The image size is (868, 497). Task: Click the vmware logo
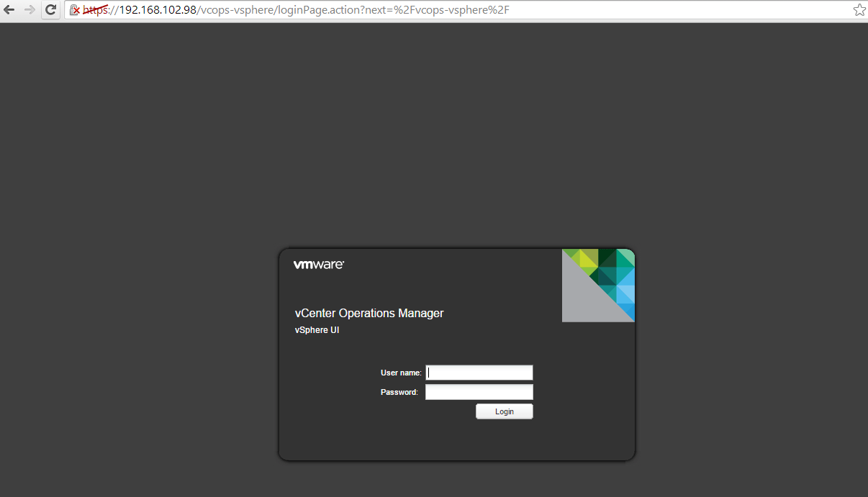click(x=319, y=265)
